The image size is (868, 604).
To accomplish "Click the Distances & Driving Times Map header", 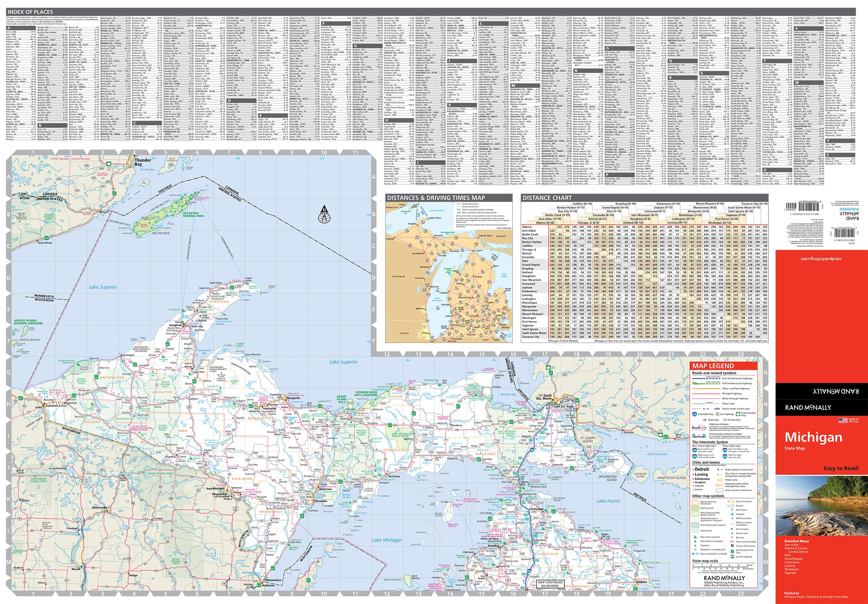I will point(435,198).
